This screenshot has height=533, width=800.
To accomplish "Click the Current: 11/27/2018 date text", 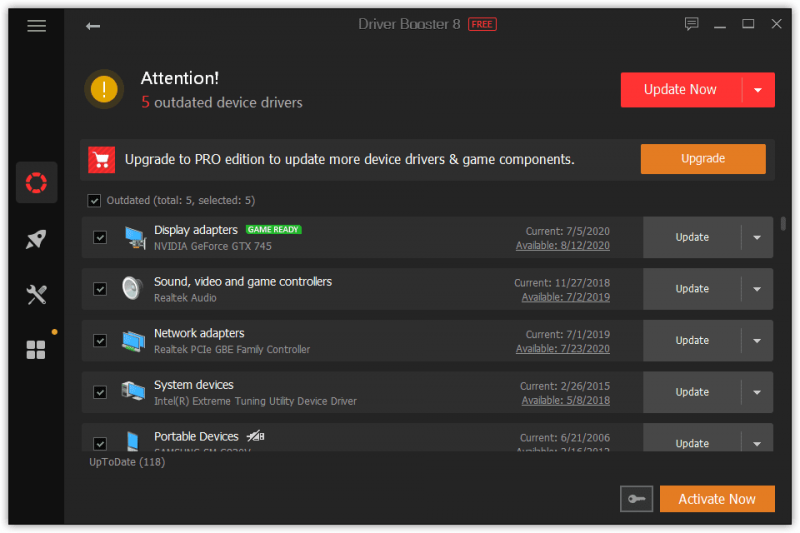I will click(x=562, y=283).
